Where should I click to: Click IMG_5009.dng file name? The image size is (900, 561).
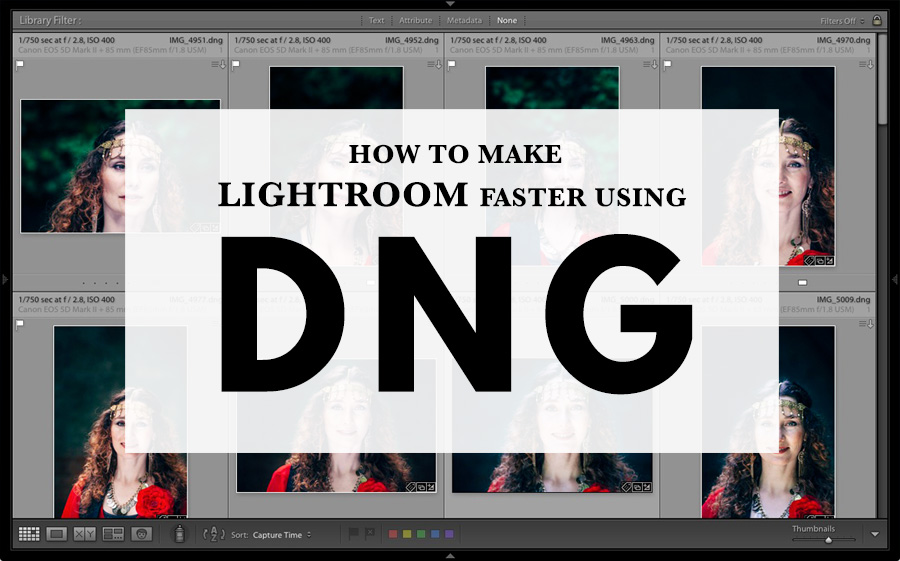[x=843, y=300]
